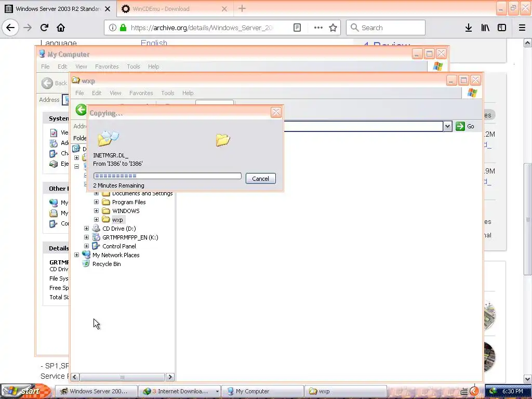Image resolution: width=532 pixels, height=399 pixels.
Task: Reload the archive.org page
Action: point(44,28)
